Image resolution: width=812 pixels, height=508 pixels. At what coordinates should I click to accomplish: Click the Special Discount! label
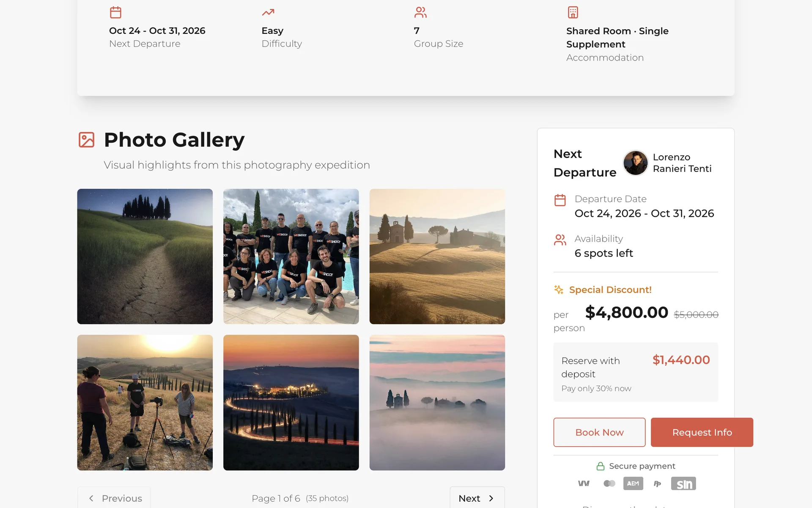(x=610, y=290)
